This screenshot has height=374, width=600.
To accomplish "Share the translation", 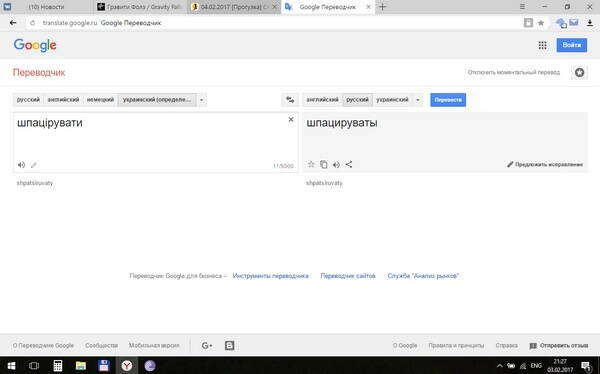I will (349, 164).
